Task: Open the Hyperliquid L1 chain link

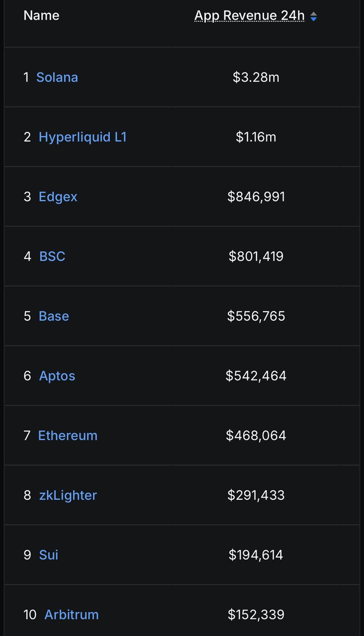Action: coord(83,137)
